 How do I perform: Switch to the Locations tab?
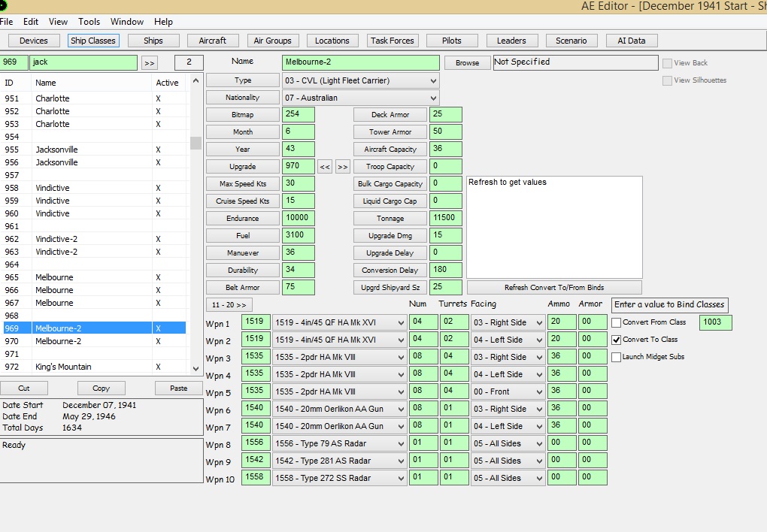click(x=332, y=41)
